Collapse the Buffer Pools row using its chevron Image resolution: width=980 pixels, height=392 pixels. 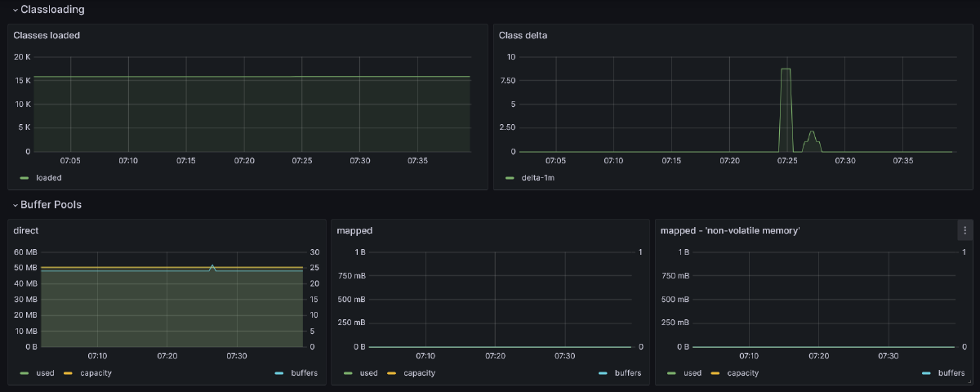pos(15,205)
